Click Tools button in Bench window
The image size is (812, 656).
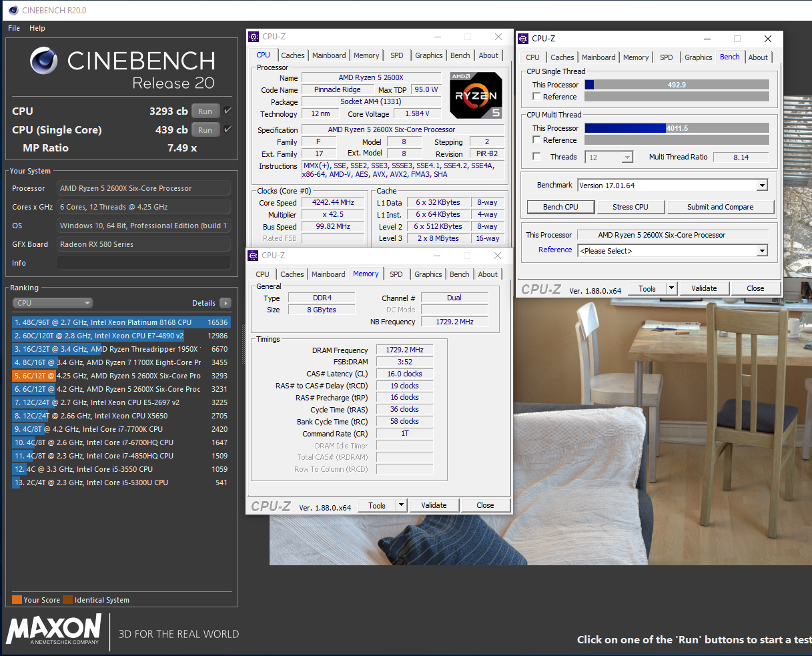(x=647, y=289)
